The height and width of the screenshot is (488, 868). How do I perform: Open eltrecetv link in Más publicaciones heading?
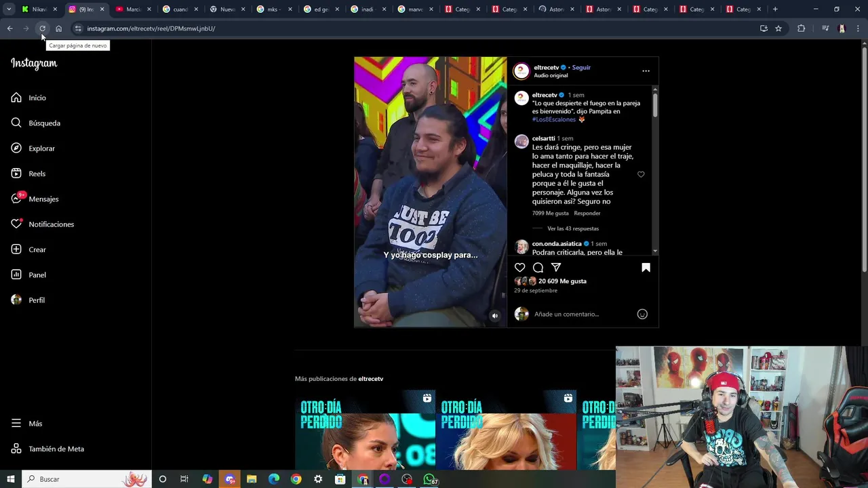pyautogui.click(x=370, y=379)
